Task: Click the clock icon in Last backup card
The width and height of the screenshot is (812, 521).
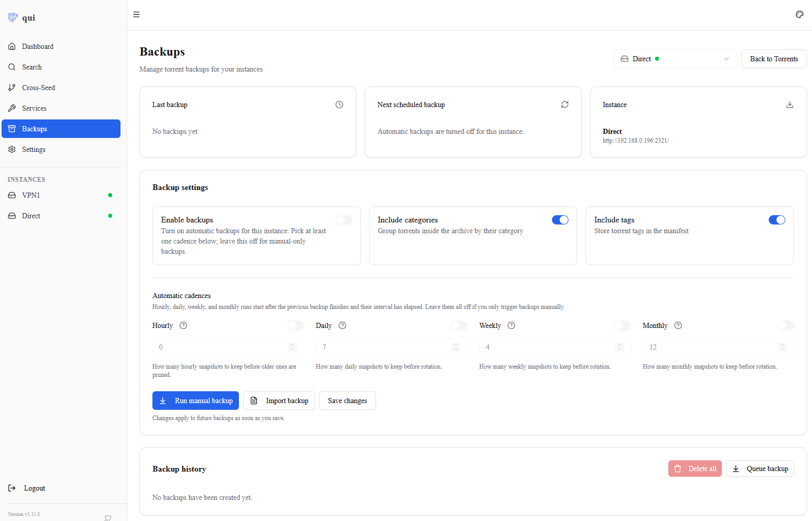Action: tap(339, 105)
